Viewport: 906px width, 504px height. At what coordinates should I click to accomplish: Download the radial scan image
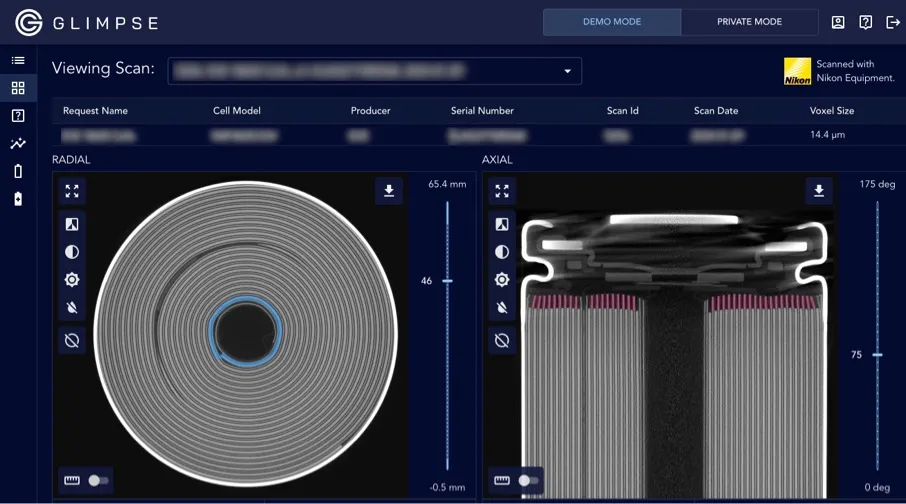(x=389, y=191)
